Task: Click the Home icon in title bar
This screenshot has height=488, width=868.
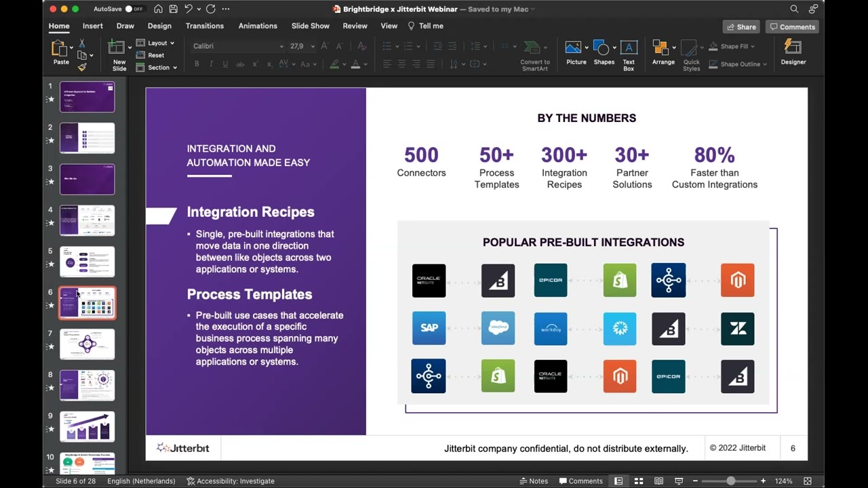Action: [x=158, y=9]
